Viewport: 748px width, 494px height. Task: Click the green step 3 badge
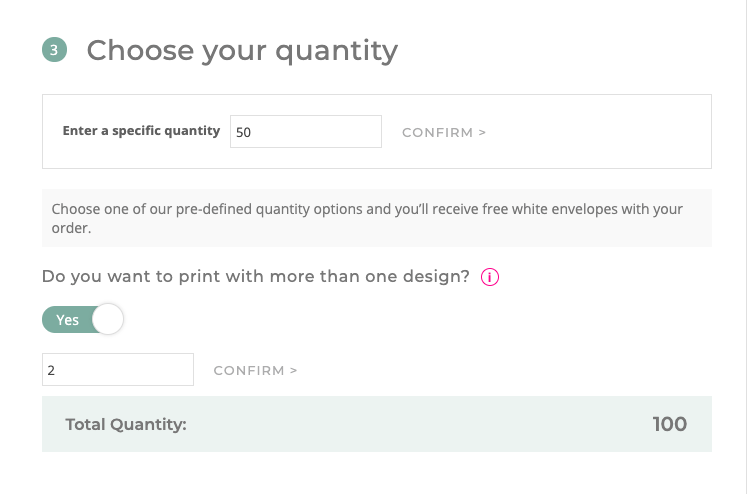coord(54,50)
